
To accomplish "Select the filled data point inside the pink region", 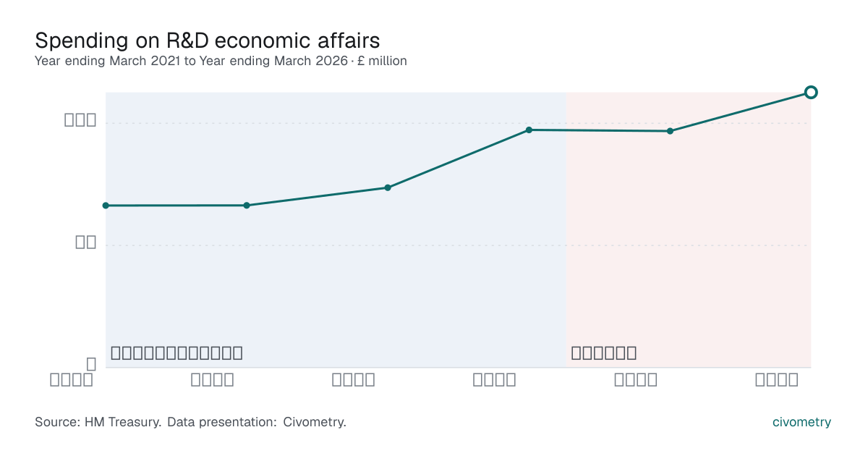I will (670, 131).
